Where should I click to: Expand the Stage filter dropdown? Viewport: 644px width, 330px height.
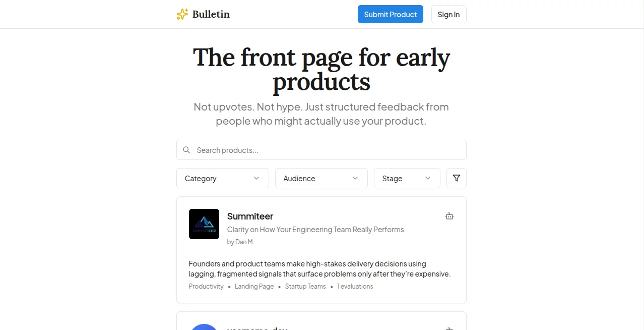click(407, 178)
